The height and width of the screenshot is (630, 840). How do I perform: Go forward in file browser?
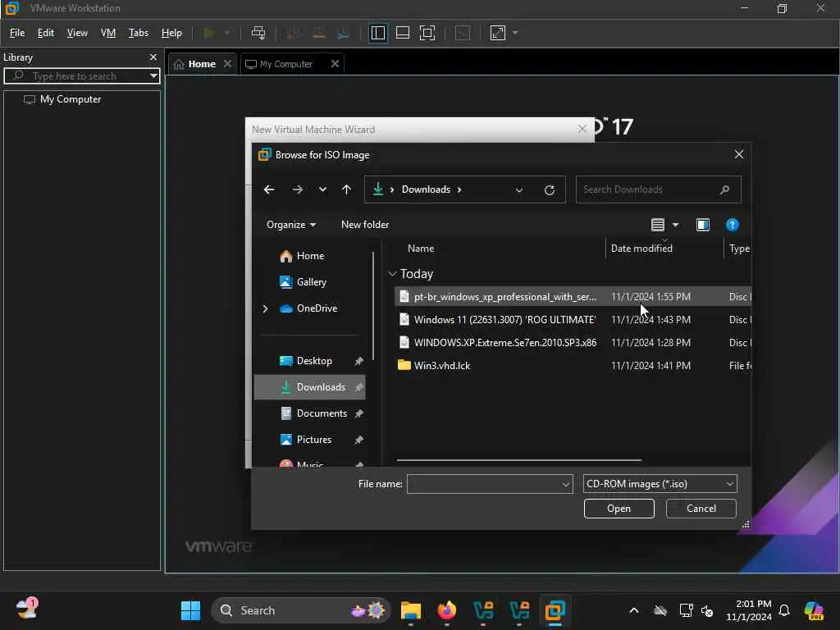[297, 189]
